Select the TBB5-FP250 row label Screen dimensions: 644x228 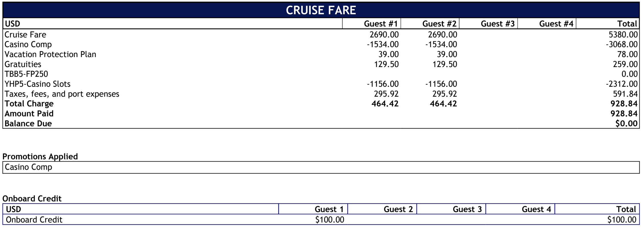[x=26, y=74]
